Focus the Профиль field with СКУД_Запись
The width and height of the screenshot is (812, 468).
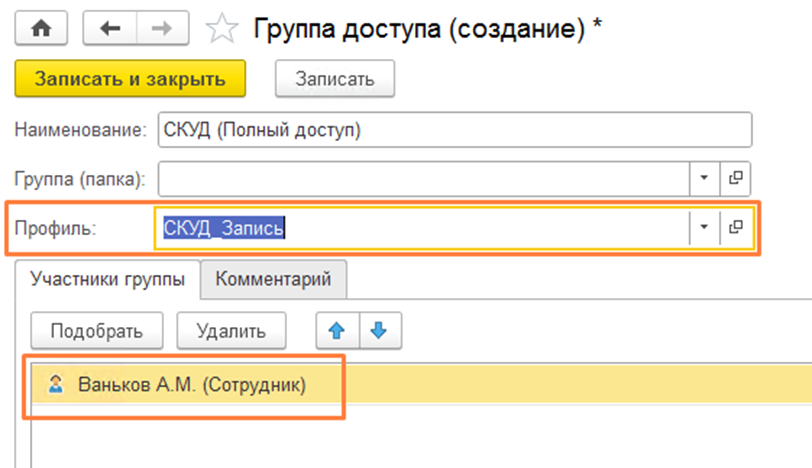[420, 228]
